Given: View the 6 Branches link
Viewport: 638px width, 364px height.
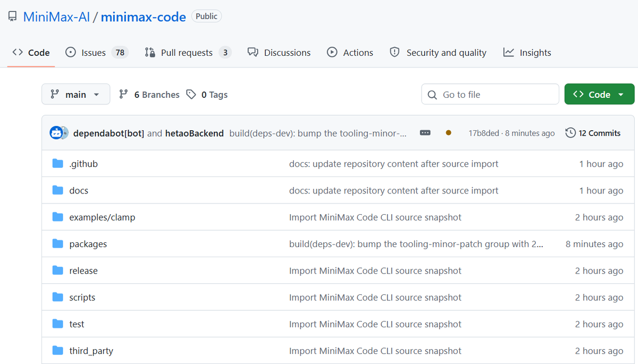Looking at the screenshot, I should point(149,95).
